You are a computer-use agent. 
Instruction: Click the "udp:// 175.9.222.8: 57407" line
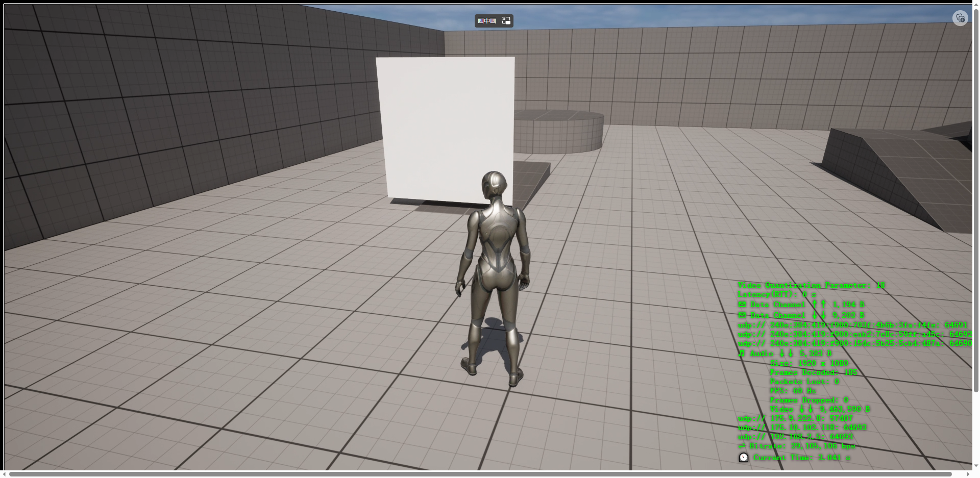(x=795, y=418)
